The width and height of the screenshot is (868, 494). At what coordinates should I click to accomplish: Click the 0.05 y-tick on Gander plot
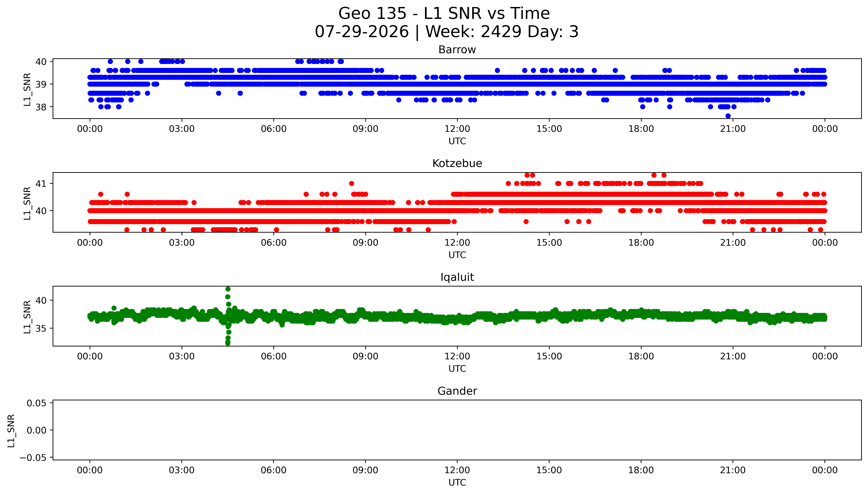(37, 403)
